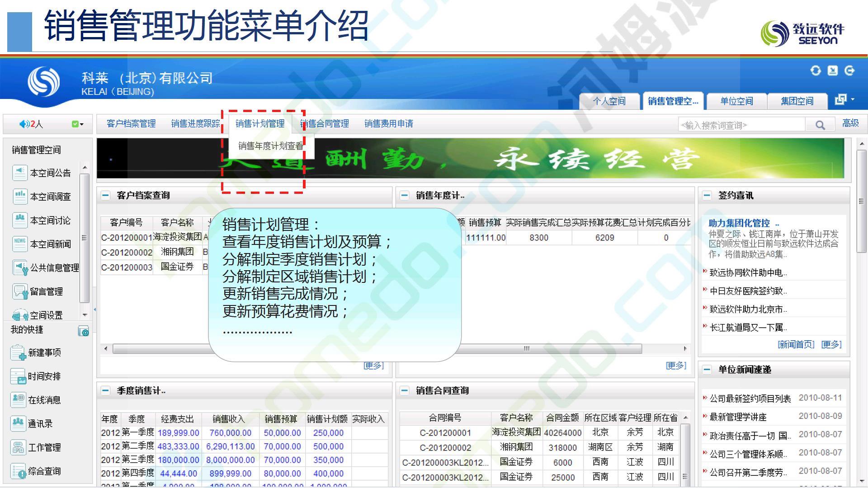
Task: Click the 我的快捷 settings icon
Action: point(84,331)
